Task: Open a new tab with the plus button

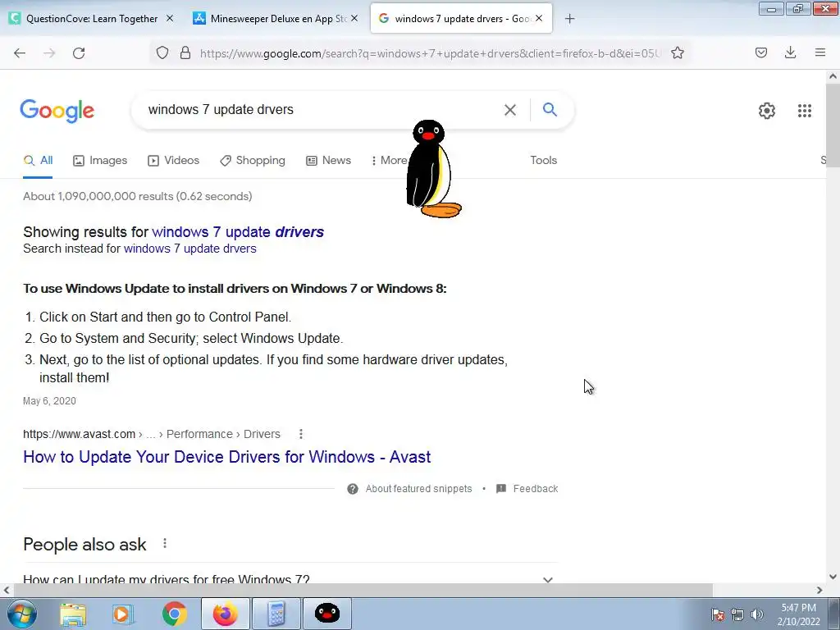Action: [x=570, y=19]
